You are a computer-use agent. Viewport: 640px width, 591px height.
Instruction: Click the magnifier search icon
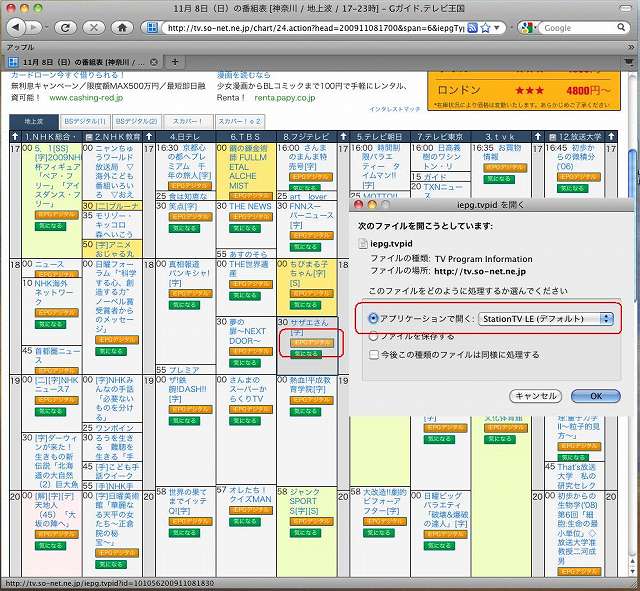click(x=621, y=27)
